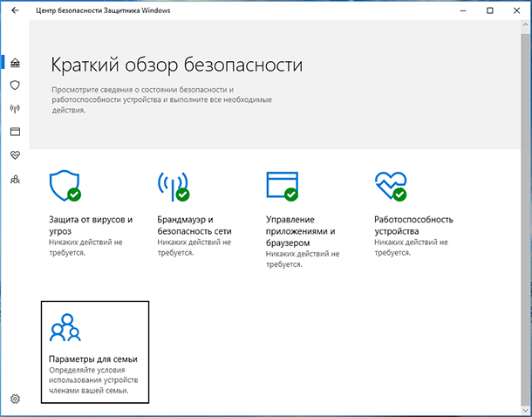This screenshot has height=417, width=532.
Task: Click the large family people icon
Action: pyautogui.click(x=65, y=327)
